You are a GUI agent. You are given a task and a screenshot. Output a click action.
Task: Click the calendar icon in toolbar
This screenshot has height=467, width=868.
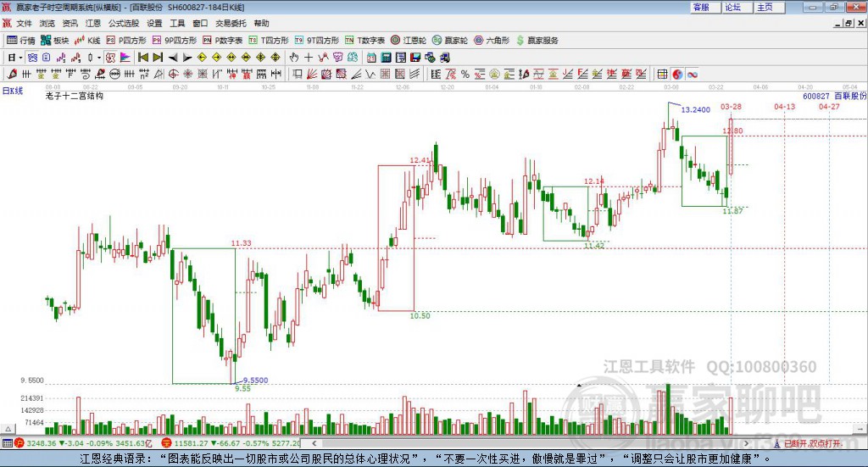click(371, 58)
